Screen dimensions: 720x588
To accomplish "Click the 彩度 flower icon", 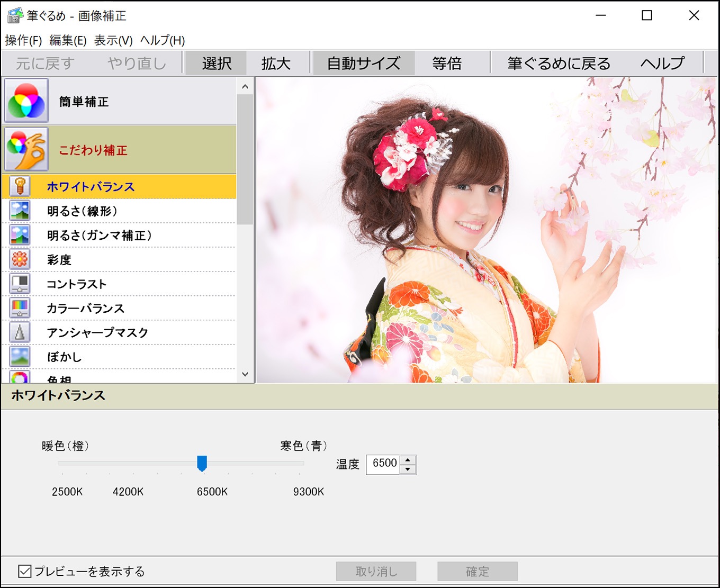I will coord(20,259).
